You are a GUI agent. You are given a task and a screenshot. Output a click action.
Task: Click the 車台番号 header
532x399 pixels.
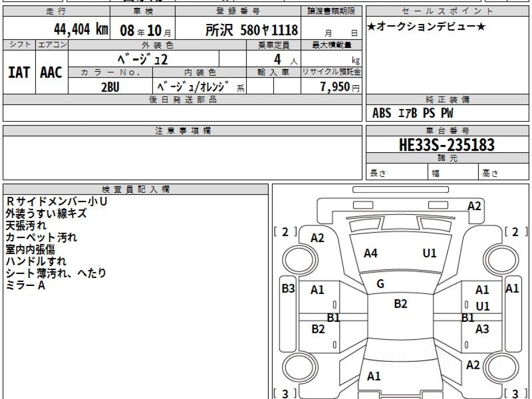447,131
